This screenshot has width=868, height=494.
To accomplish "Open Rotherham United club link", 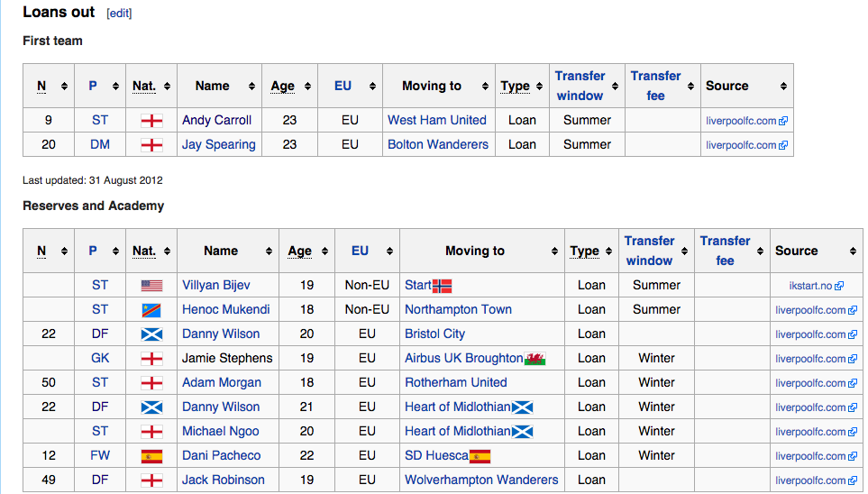I will coord(455,383).
